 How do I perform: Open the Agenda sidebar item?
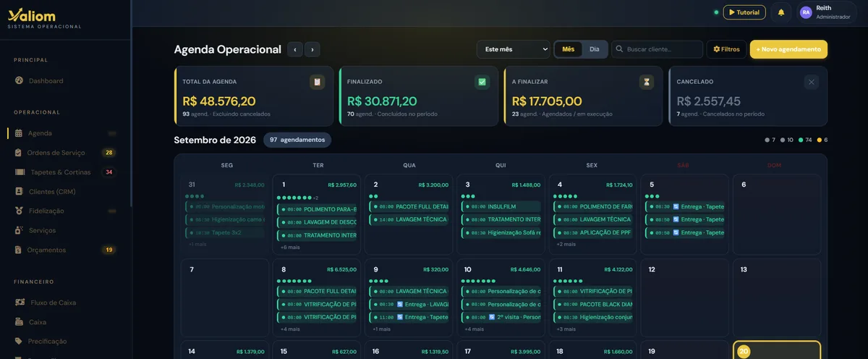click(x=40, y=133)
